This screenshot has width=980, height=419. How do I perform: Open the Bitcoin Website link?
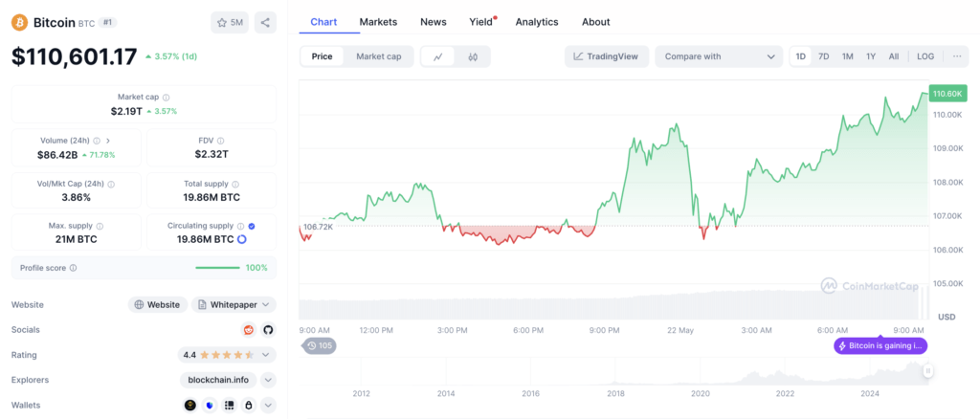tap(158, 305)
